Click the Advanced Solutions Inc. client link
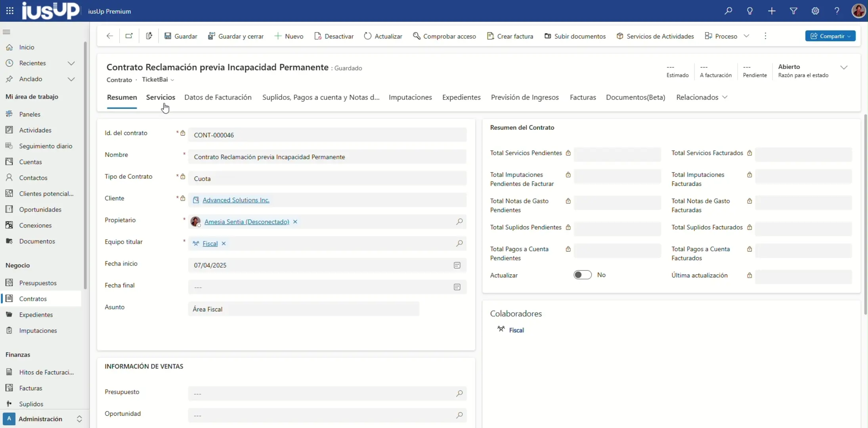This screenshot has height=428, width=868. (x=236, y=200)
